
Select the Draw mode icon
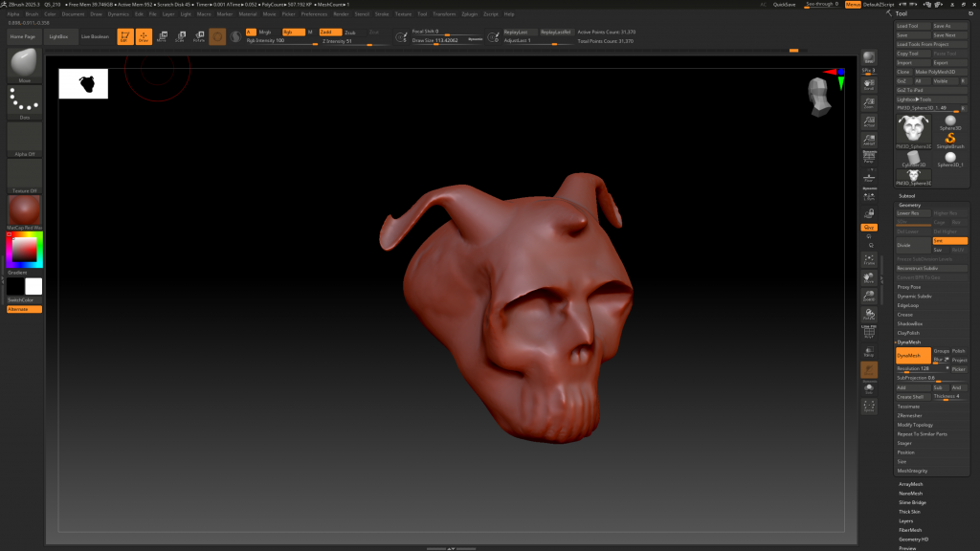point(144,36)
